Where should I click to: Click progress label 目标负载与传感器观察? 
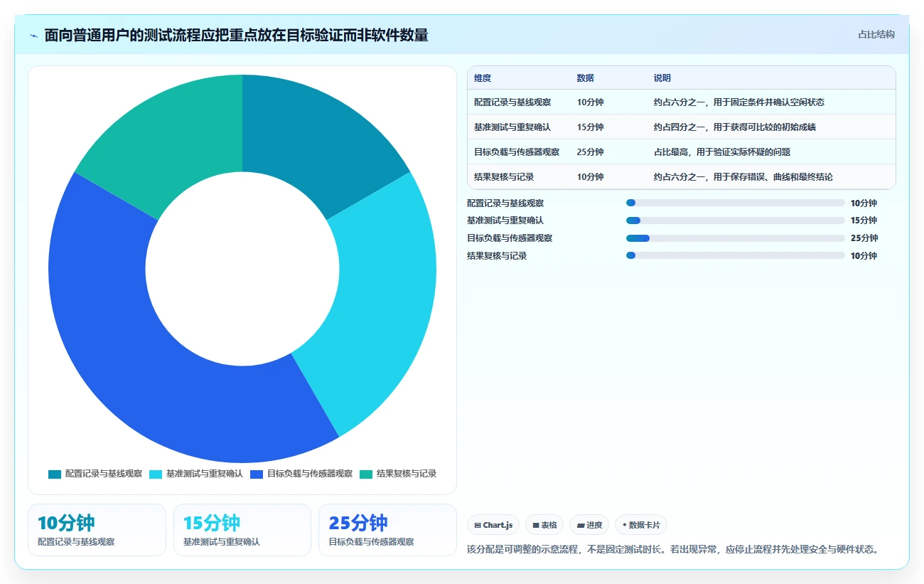point(510,238)
